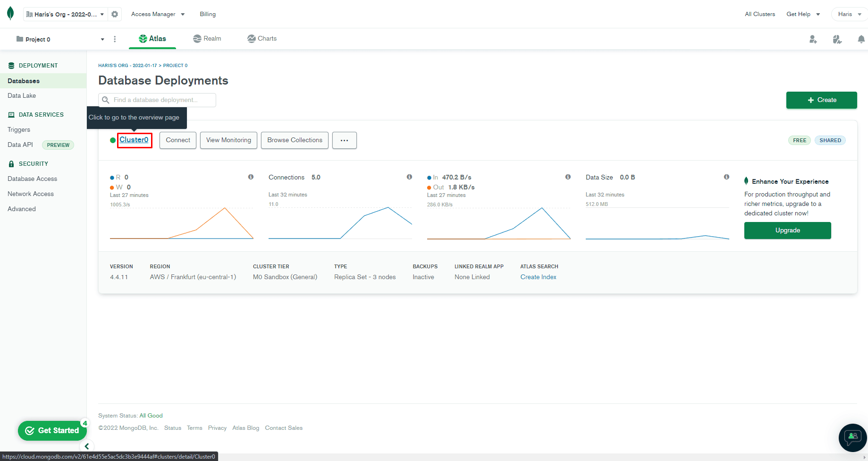Open the Project 0 selector dropdown

60,39
